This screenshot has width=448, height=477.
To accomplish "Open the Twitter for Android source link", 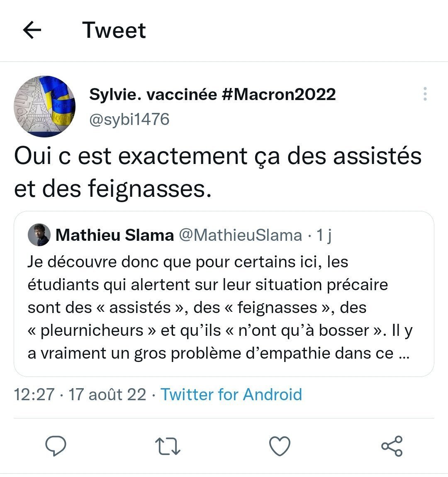I will (x=231, y=394).
